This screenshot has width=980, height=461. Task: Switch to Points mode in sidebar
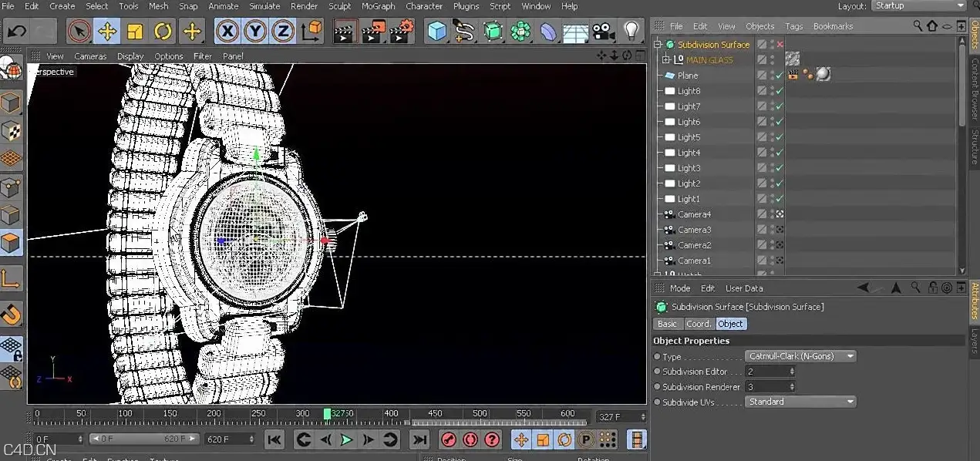tap(11, 187)
